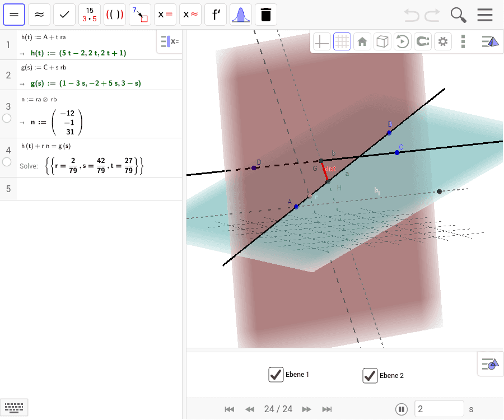Image resolution: width=504 pixels, height=420 pixels.
Task: Jump to first construction step
Action: (230, 409)
